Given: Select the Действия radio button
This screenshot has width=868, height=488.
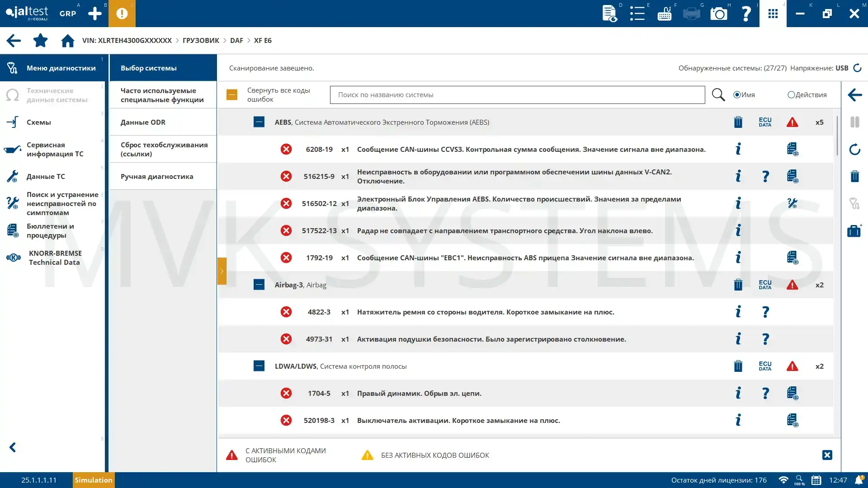Looking at the screenshot, I should pyautogui.click(x=791, y=95).
